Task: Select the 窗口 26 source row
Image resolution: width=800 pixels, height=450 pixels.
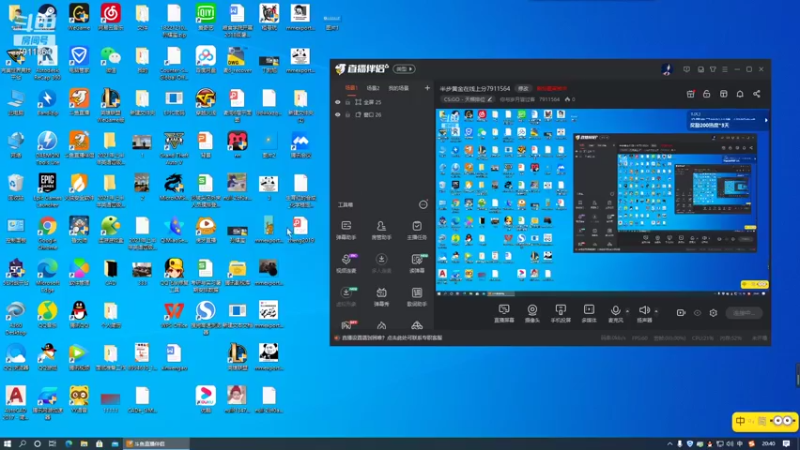Action: 381,115
